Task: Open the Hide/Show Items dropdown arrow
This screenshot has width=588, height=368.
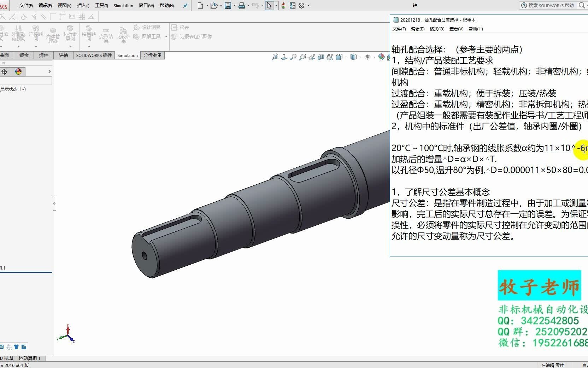Action: (374, 57)
